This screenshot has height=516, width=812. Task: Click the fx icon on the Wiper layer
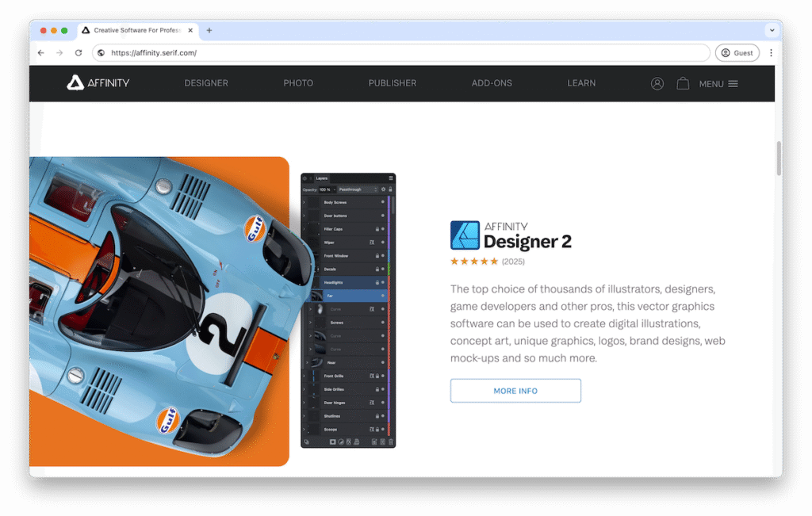click(x=372, y=243)
